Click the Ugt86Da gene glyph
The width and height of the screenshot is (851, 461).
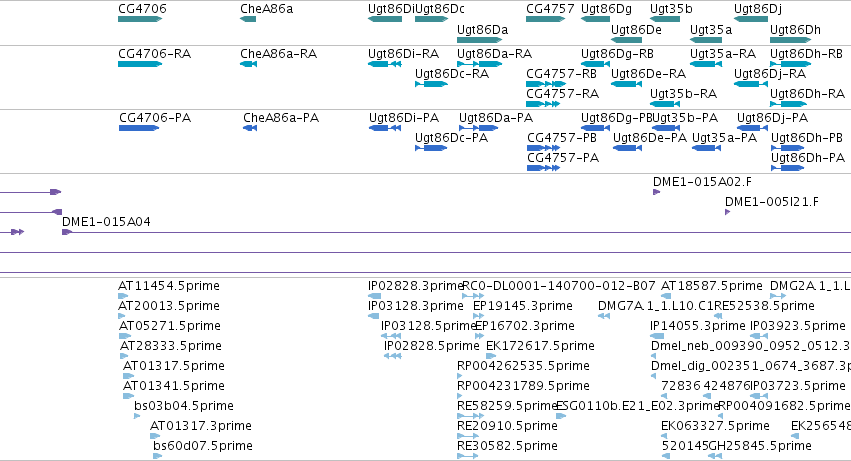pyautogui.click(x=480, y=40)
